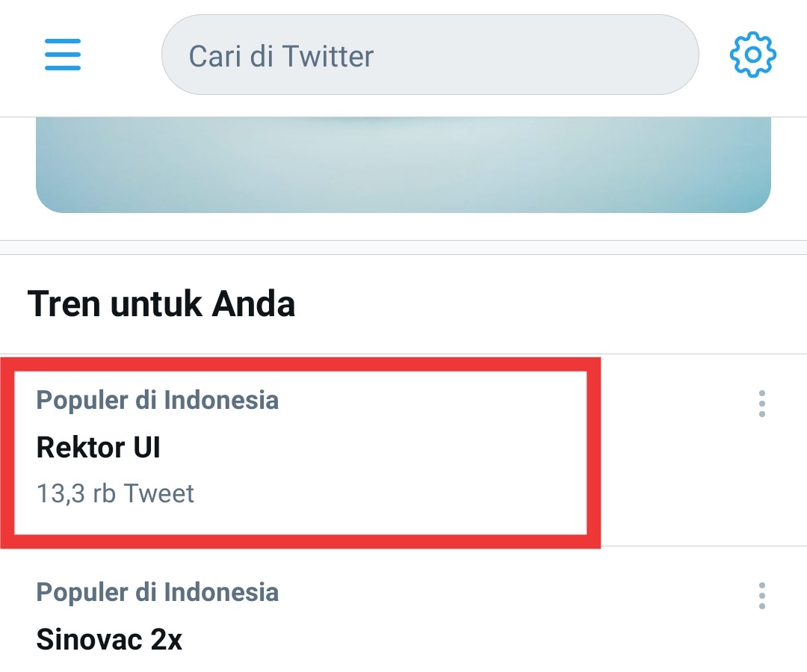The height and width of the screenshot is (672, 807).
Task: Select the highlighted trend card
Action: click(299, 446)
